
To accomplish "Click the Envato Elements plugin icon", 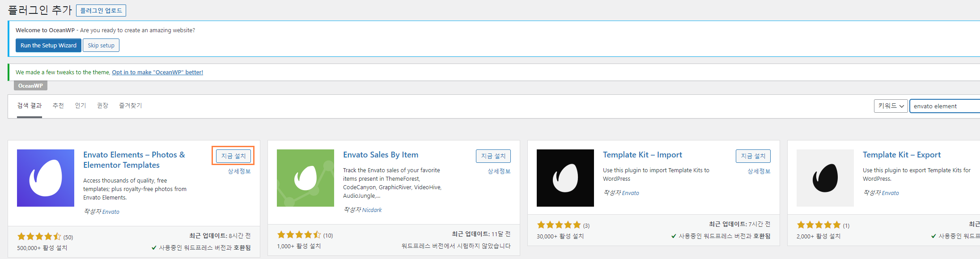I will click(x=46, y=178).
